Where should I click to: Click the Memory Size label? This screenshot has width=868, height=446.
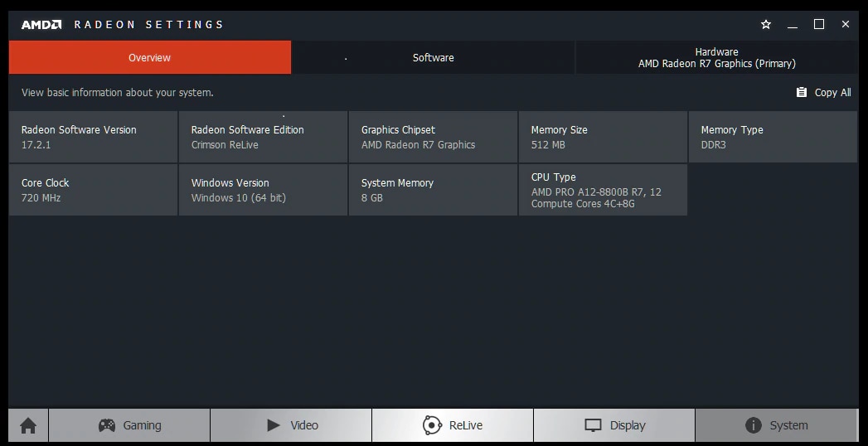pos(559,130)
